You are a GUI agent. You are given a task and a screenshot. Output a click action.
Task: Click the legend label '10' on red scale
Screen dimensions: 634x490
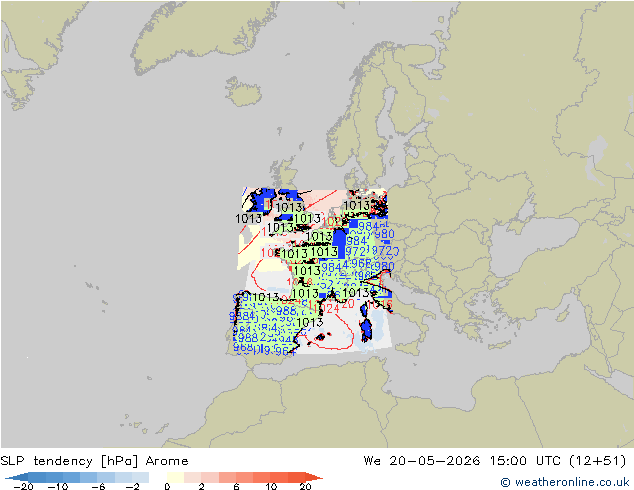[x=271, y=486]
